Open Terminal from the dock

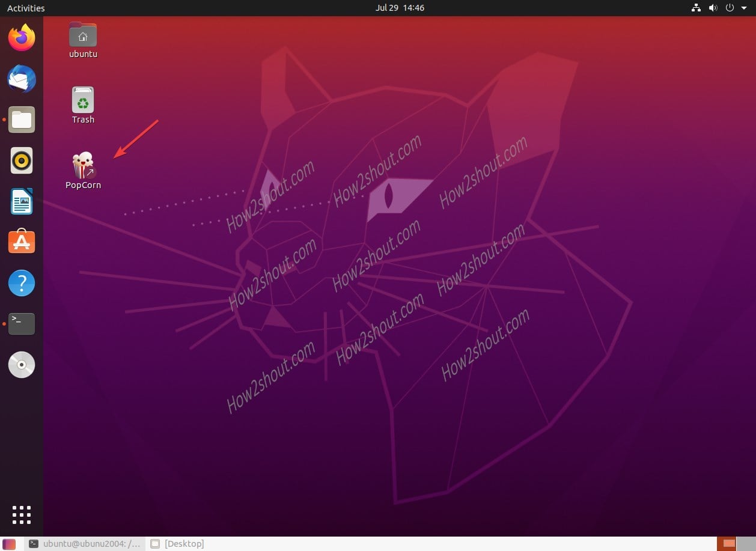pos(22,323)
